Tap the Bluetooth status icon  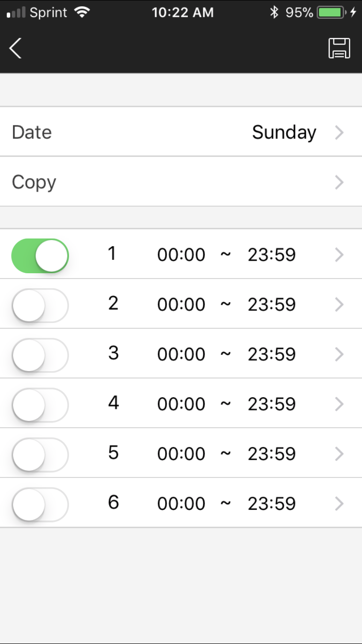(x=274, y=13)
